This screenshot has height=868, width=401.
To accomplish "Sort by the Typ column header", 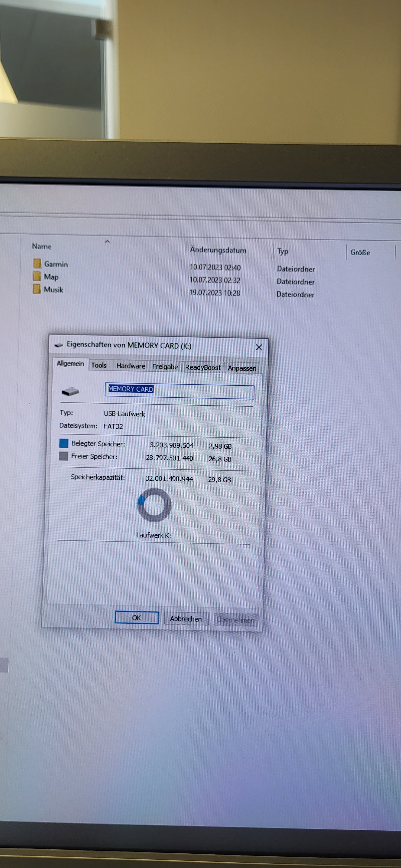I will click(283, 251).
